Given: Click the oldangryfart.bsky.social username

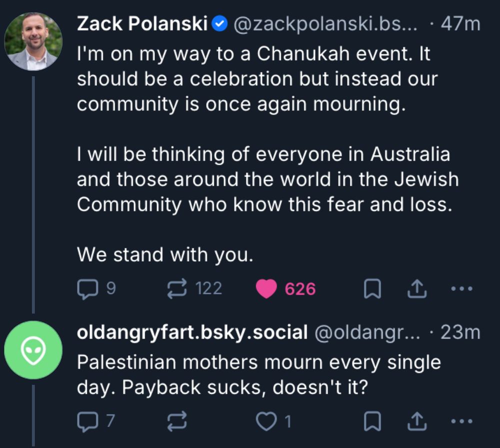Looking at the screenshot, I should tap(192, 332).
